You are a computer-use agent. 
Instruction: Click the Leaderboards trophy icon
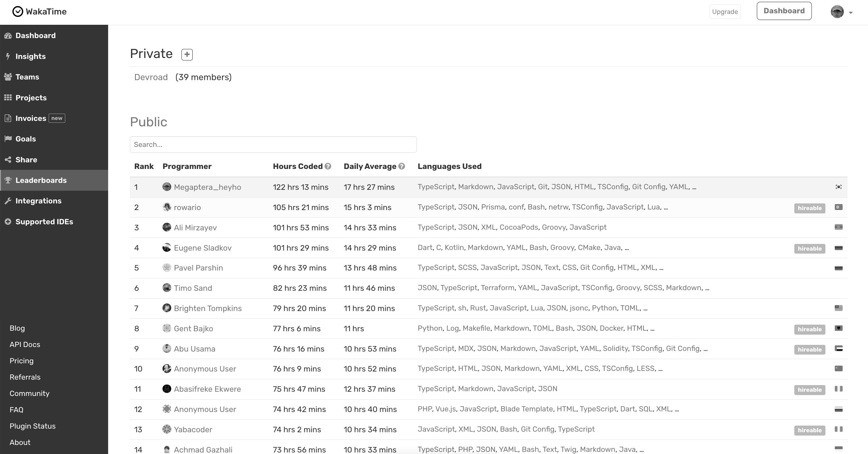8,180
